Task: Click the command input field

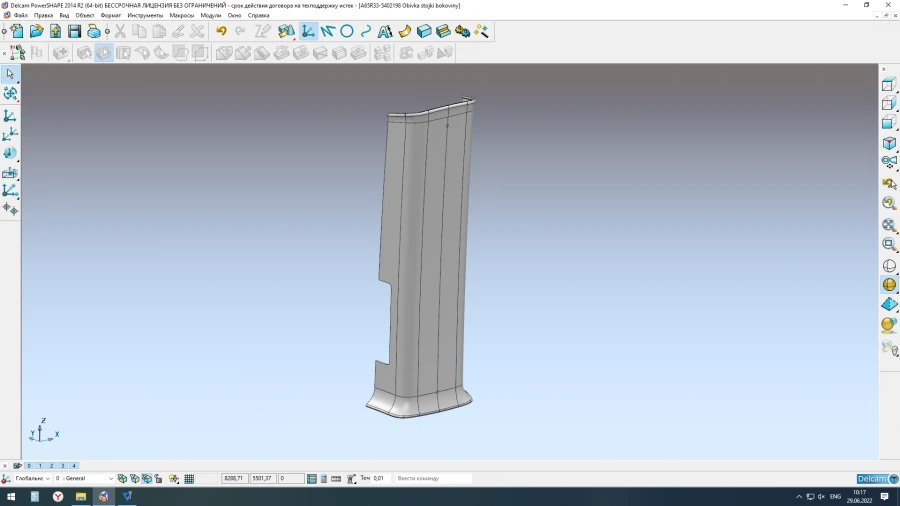Action: pos(432,479)
